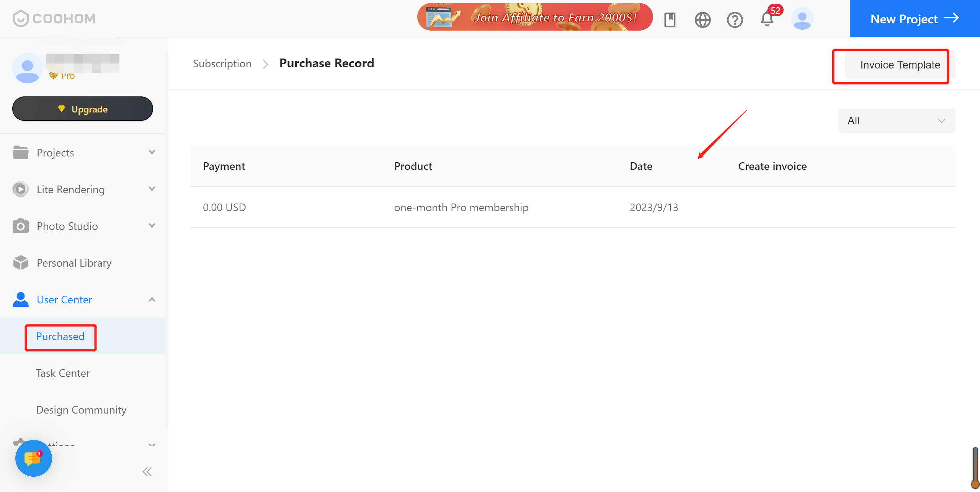Click the Invoice Template button
The image size is (980, 492).
(900, 65)
